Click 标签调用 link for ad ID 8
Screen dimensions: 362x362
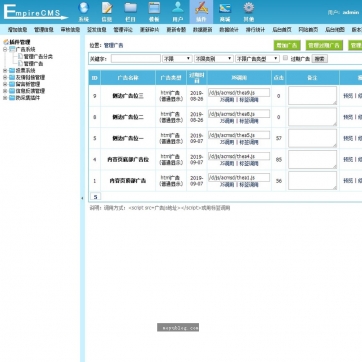249,121
